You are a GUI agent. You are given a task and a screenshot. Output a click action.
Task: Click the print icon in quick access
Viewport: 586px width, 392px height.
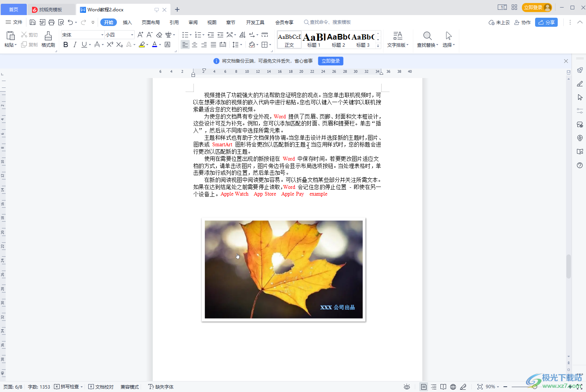[x=52, y=22]
